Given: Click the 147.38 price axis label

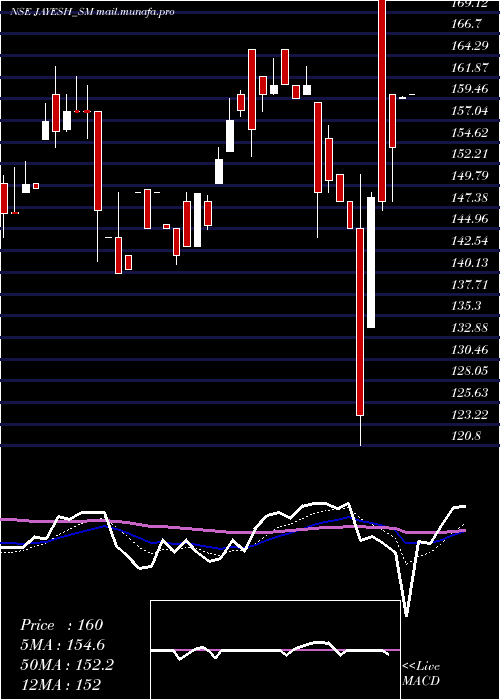Looking at the screenshot, I should (470, 198).
